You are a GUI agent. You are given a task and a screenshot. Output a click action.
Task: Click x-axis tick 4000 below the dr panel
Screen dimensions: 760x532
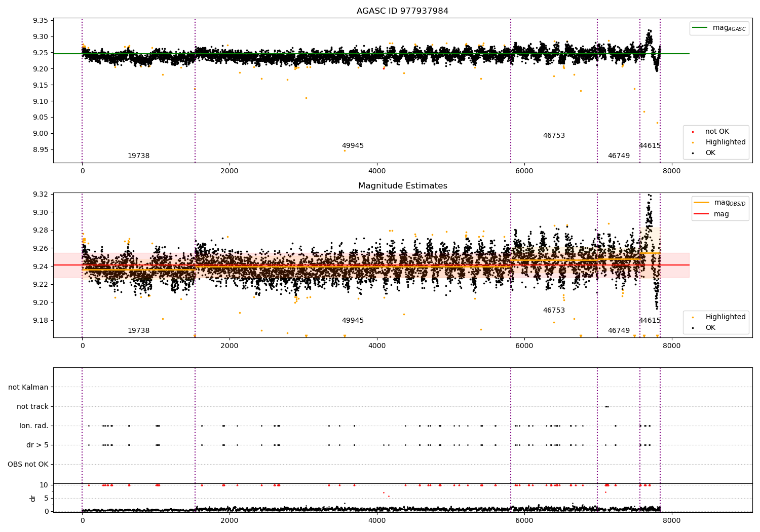pos(377,521)
